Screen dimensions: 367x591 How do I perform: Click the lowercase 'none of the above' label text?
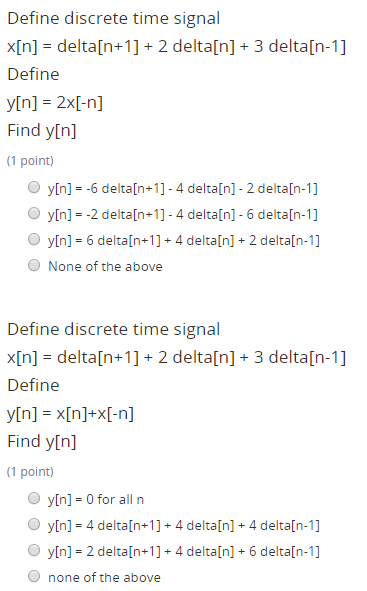[x=104, y=577]
